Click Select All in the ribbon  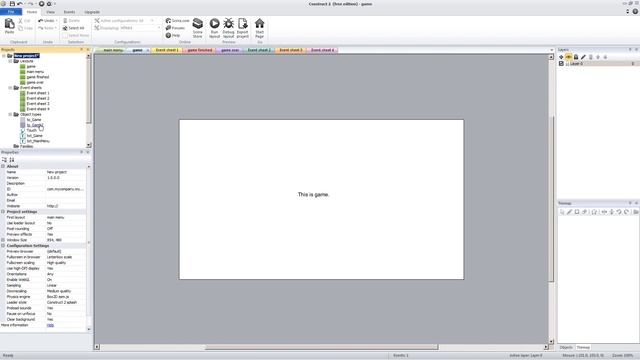click(x=73, y=28)
